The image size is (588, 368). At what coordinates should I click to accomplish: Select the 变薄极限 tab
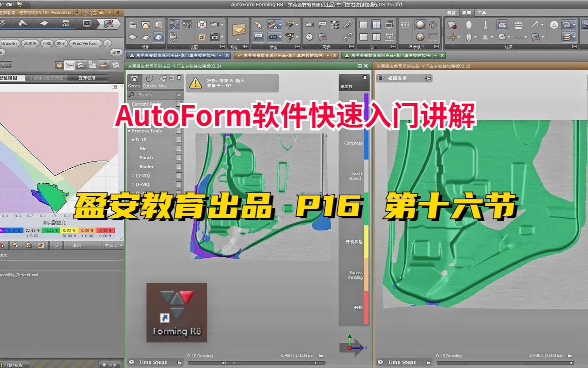click(x=87, y=78)
